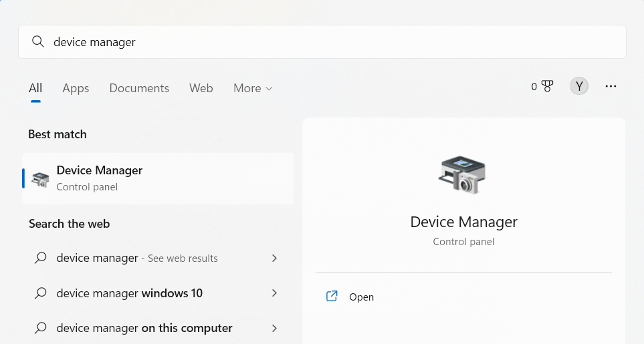Click the magnifier icon in the search box
The height and width of the screenshot is (344, 644).
point(38,42)
